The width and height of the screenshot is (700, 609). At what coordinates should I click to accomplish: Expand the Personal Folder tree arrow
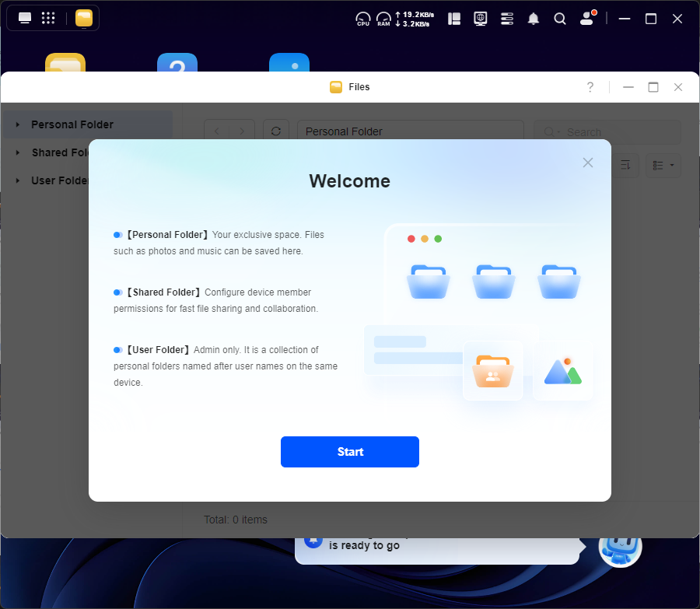click(x=18, y=124)
